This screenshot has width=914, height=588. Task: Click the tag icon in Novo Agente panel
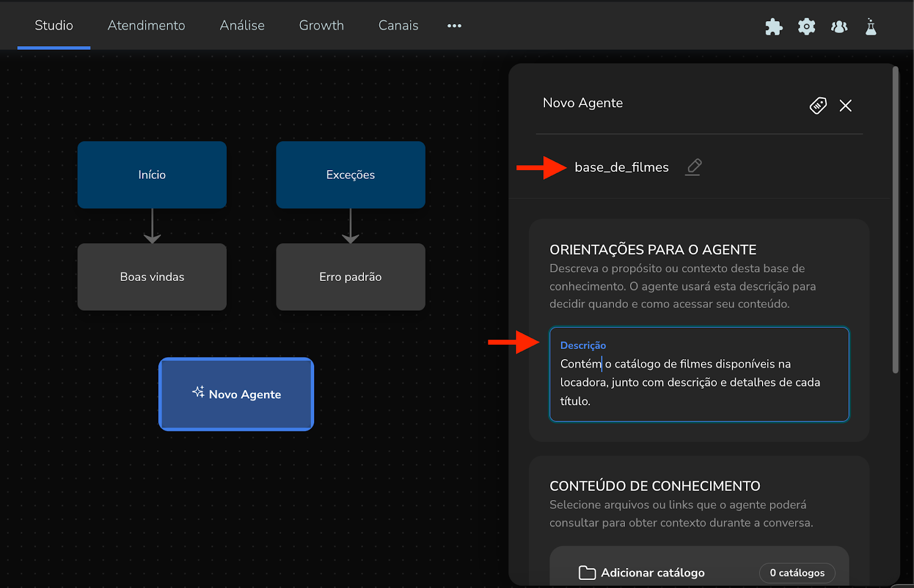click(x=818, y=106)
